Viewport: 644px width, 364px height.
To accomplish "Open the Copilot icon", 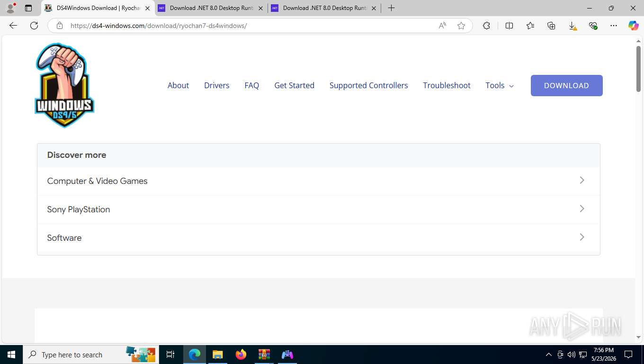I will pos(634,26).
